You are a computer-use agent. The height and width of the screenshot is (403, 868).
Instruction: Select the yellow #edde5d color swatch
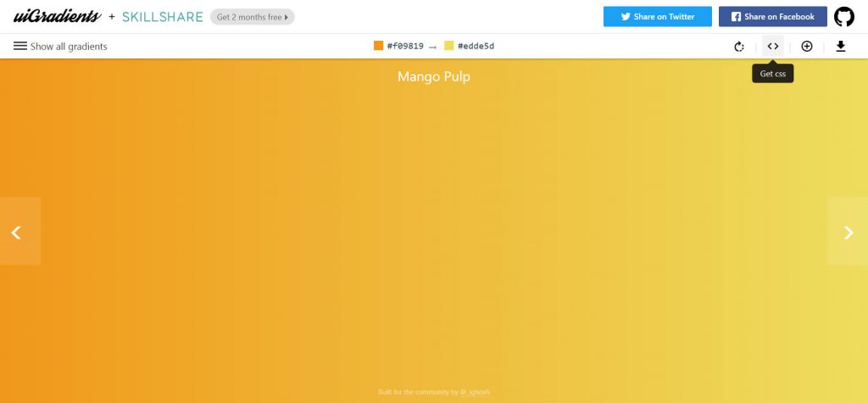click(449, 46)
